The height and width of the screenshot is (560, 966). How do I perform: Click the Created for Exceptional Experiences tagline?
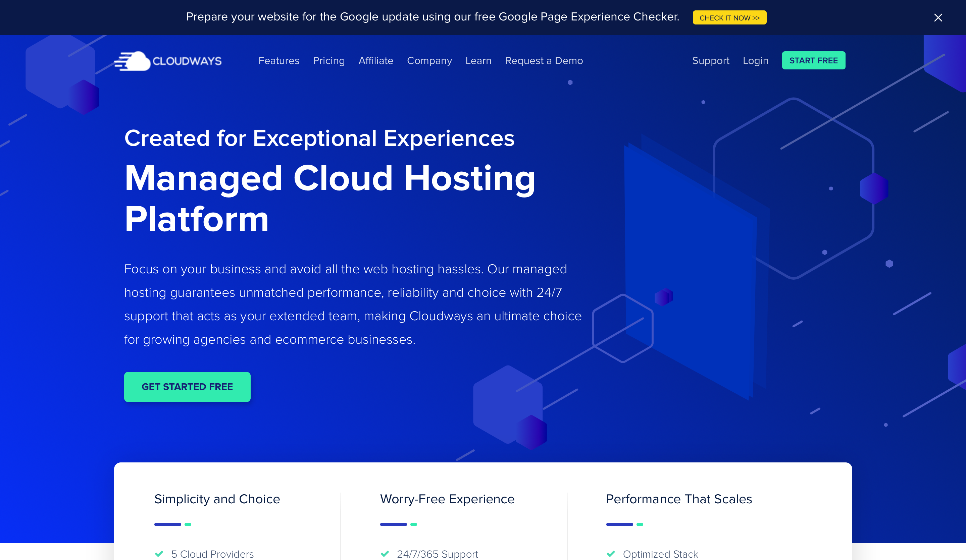[x=319, y=138]
